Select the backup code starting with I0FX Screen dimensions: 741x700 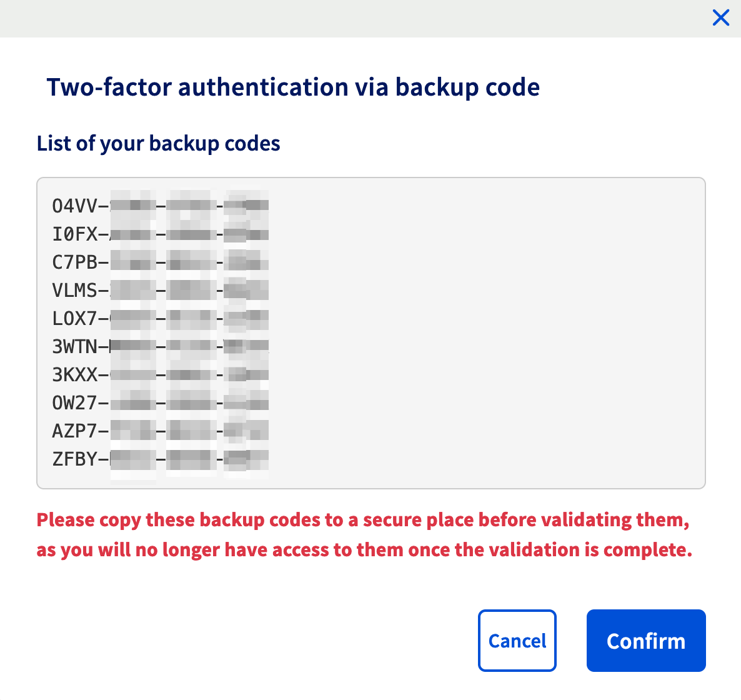pyautogui.click(x=160, y=234)
